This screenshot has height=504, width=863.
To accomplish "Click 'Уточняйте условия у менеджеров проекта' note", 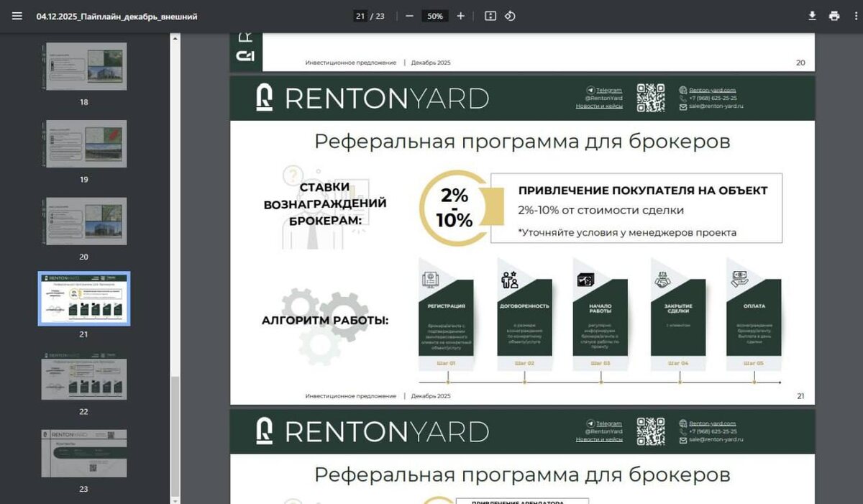I will tap(627, 232).
